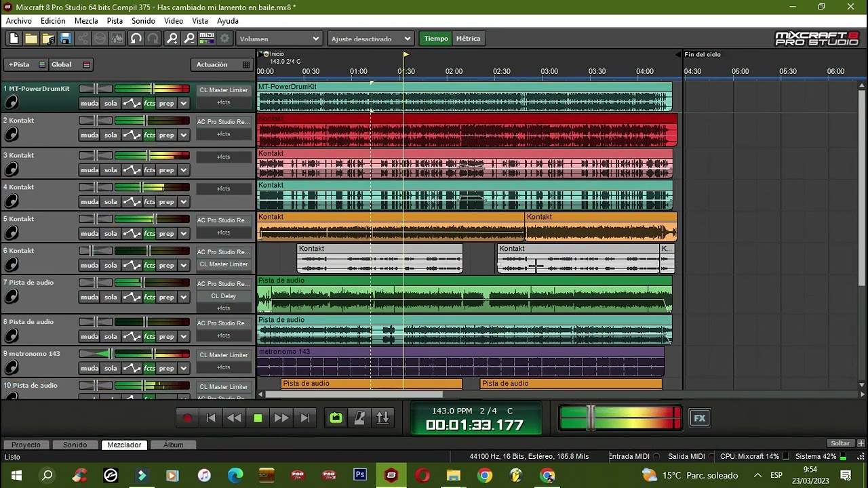Solo track 2 Kontakt with sola
The height and width of the screenshot is (488, 868).
[x=111, y=136]
